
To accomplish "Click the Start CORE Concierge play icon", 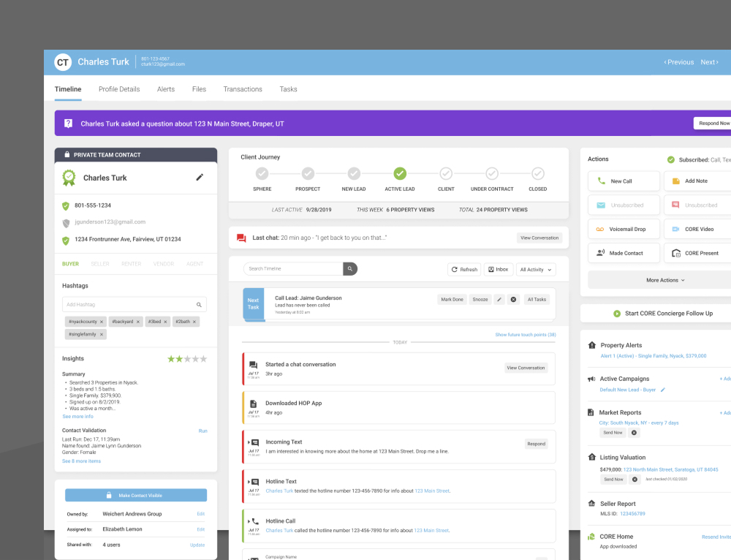I will [617, 314].
